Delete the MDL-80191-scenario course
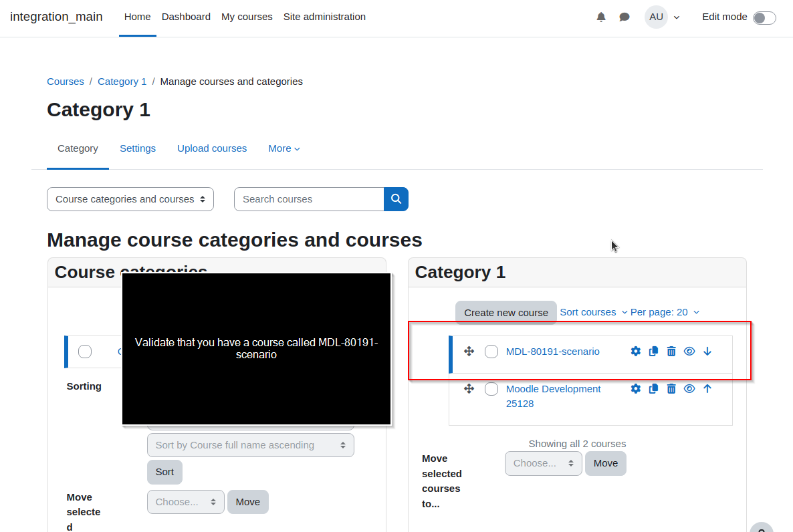The height and width of the screenshot is (532, 793). pyautogui.click(x=671, y=352)
